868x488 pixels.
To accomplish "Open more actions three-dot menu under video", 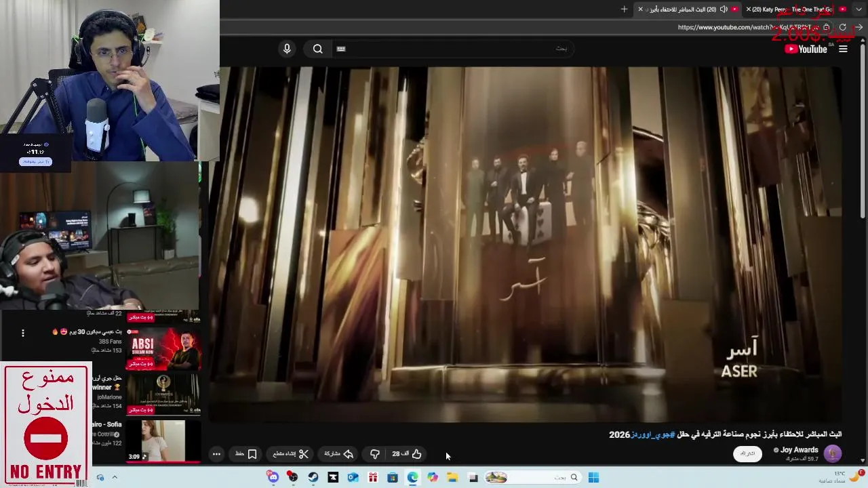I will (216, 454).
